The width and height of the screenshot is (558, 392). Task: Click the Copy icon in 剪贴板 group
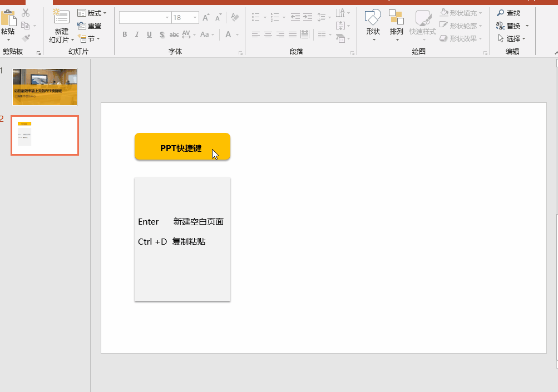click(25, 25)
